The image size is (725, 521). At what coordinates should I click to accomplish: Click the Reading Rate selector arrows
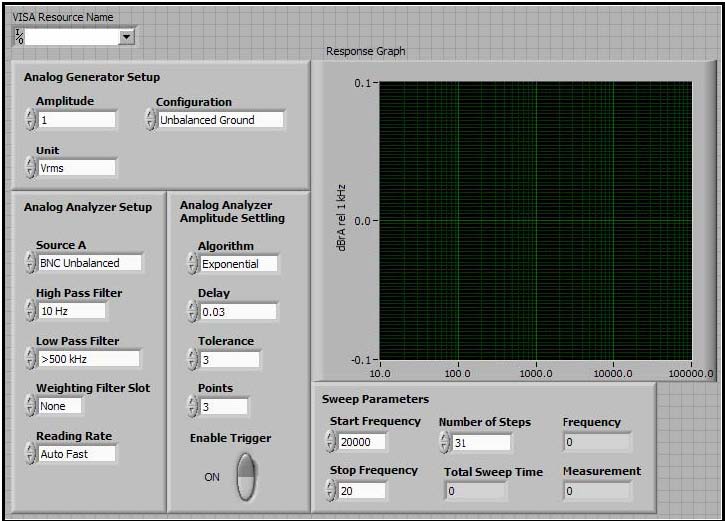(30, 454)
